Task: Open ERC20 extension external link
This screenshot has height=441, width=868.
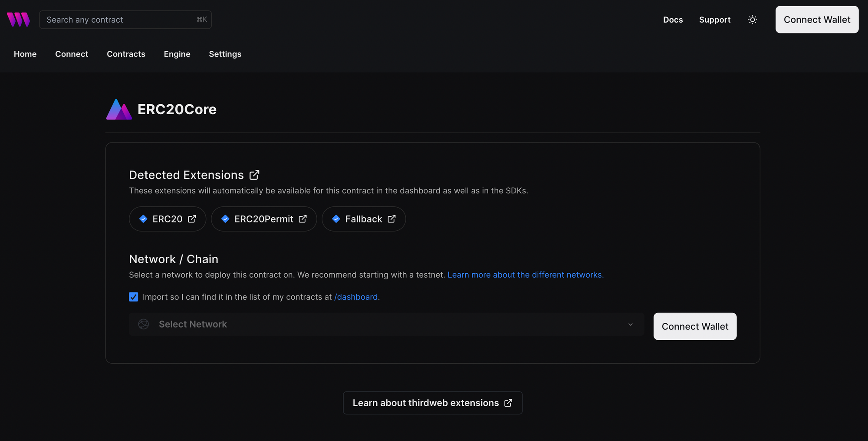Action: 192,219
